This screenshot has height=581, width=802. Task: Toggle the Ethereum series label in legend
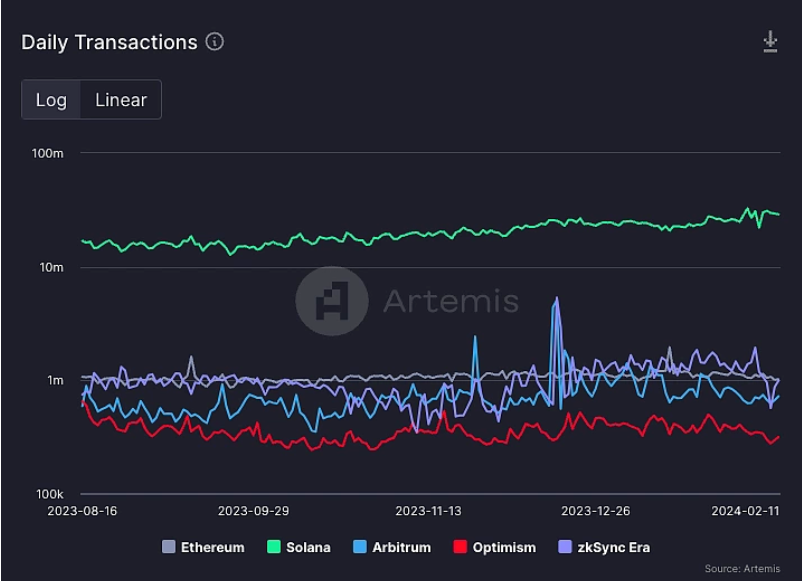point(213,547)
